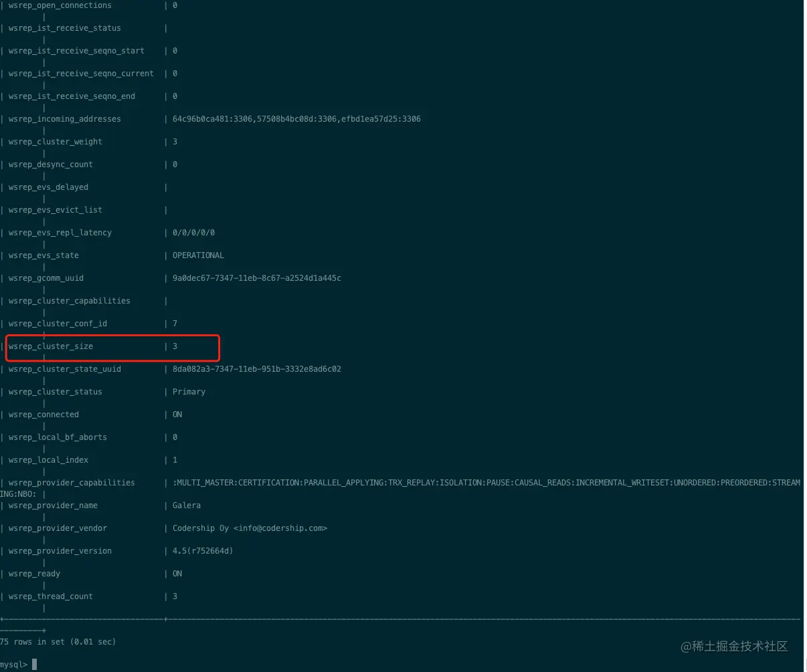Viewport: 807px width, 672px height.
Task: Select the wsrep_ist_receive_status text
Action: pyautogui.click(x=64, y=28)
